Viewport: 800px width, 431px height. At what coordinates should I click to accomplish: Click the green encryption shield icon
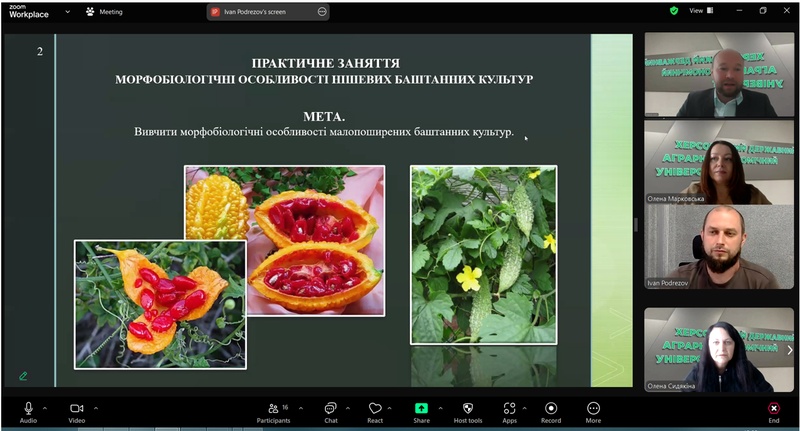(x=674, y=11)
